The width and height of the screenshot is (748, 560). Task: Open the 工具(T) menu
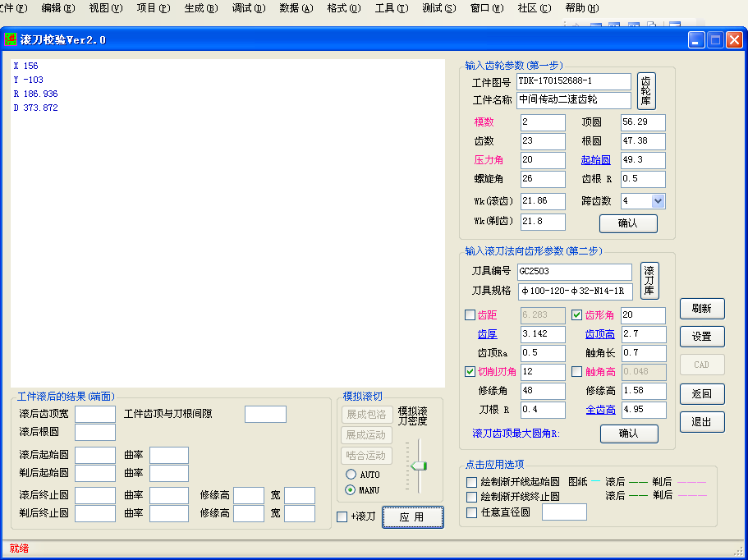392,8
